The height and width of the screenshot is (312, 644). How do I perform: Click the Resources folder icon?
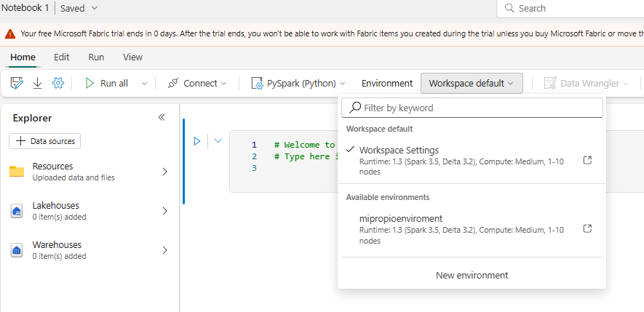[17, 172]
